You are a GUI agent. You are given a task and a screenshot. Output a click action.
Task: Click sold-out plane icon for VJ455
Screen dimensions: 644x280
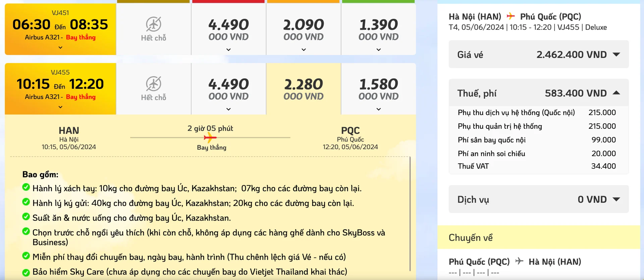[154, 84]
